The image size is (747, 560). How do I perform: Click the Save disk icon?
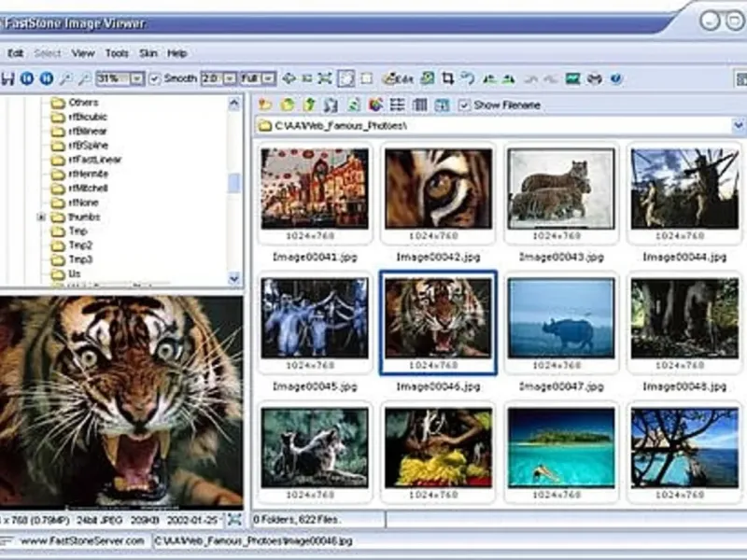click(x=7, y=78)
